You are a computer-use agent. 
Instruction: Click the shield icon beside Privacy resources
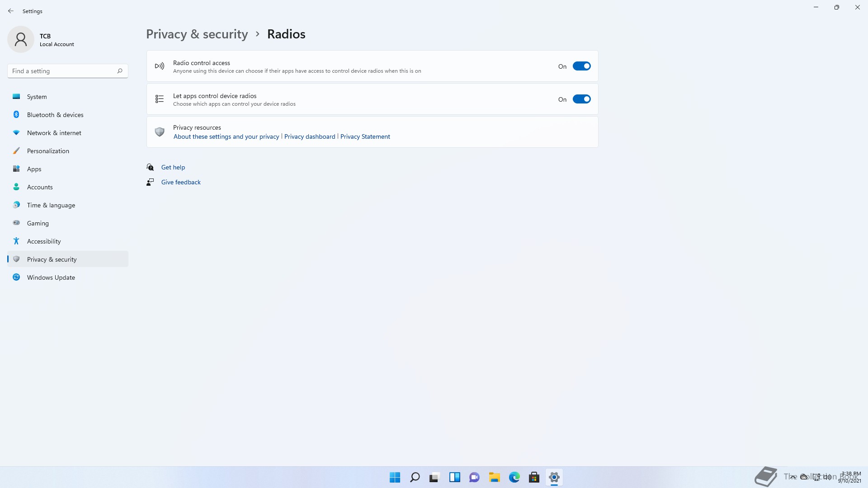click(160, 132)
